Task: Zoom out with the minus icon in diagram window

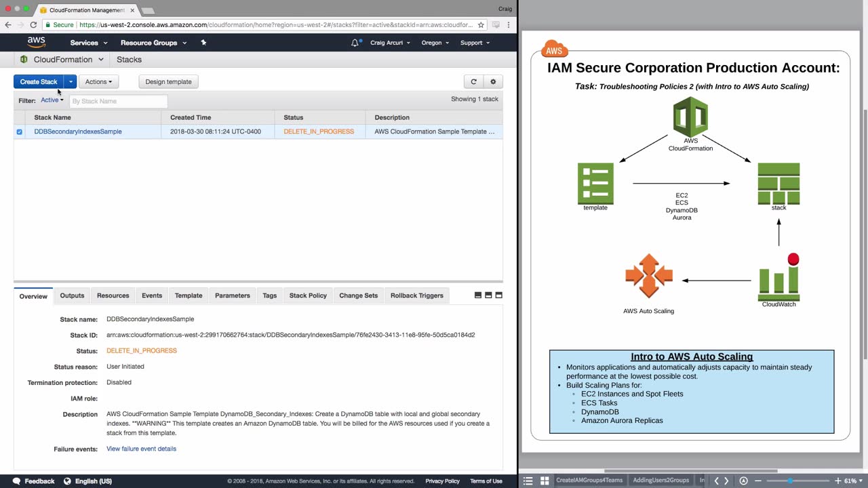Action: click(x=758, y=481)
